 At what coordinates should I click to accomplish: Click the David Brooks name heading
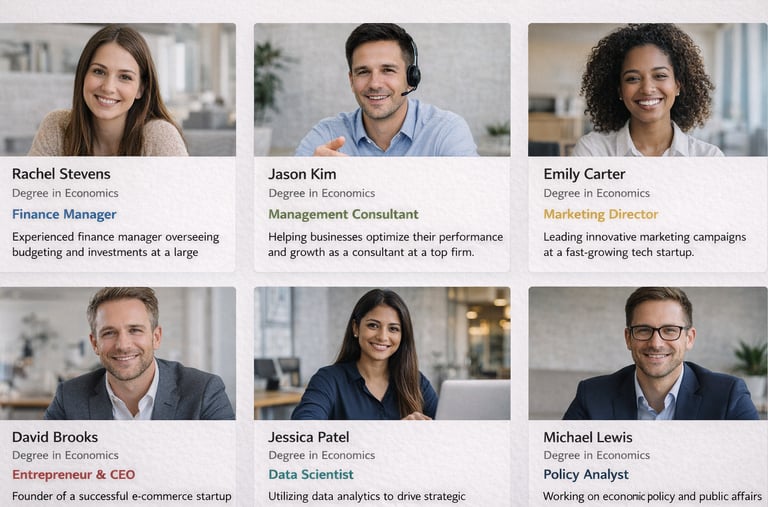(x=56, y=437)
